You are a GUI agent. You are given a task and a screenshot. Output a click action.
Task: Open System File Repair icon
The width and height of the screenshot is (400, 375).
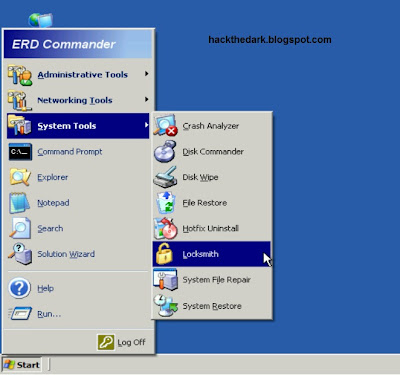165,280
